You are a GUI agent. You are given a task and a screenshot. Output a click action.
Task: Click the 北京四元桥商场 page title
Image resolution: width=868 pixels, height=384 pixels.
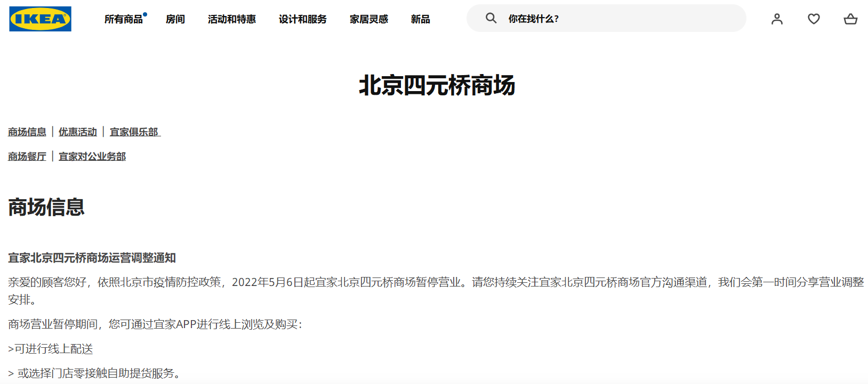point(437,85)
